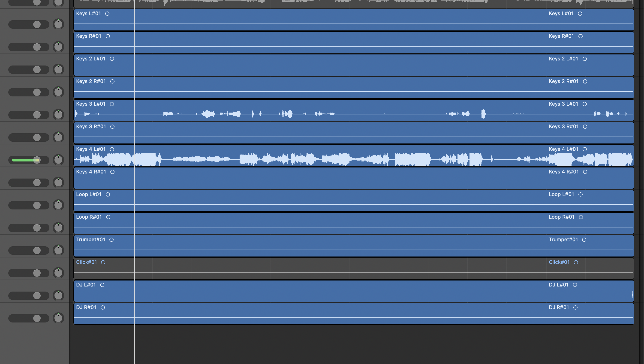Viewport: 644px width, 364px height.
Task: Click the pan knob on the Trumpet#01 track
Action: [58, 250]
